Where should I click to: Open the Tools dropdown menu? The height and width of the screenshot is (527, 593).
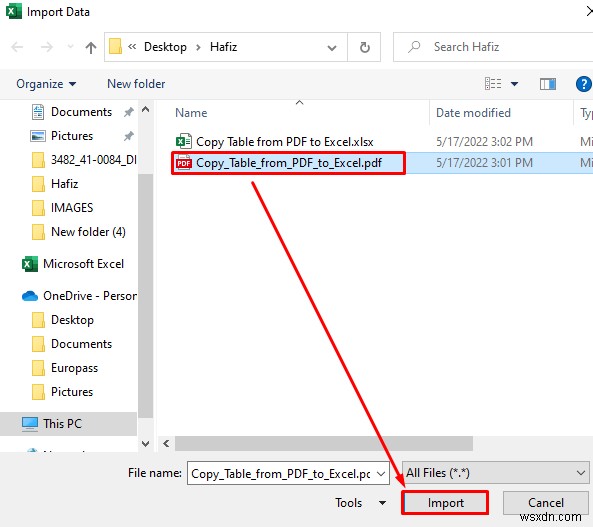click(360, 503)
